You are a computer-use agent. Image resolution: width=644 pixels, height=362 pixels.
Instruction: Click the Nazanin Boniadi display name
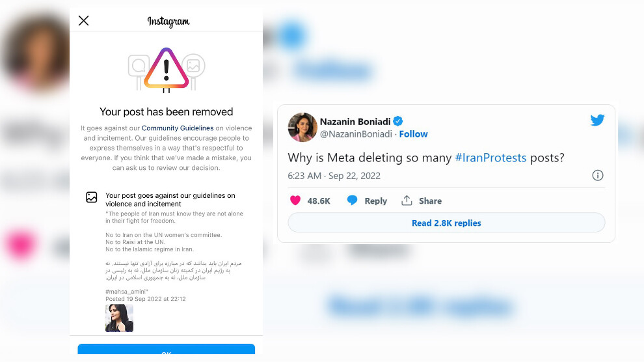coord(355,121)
